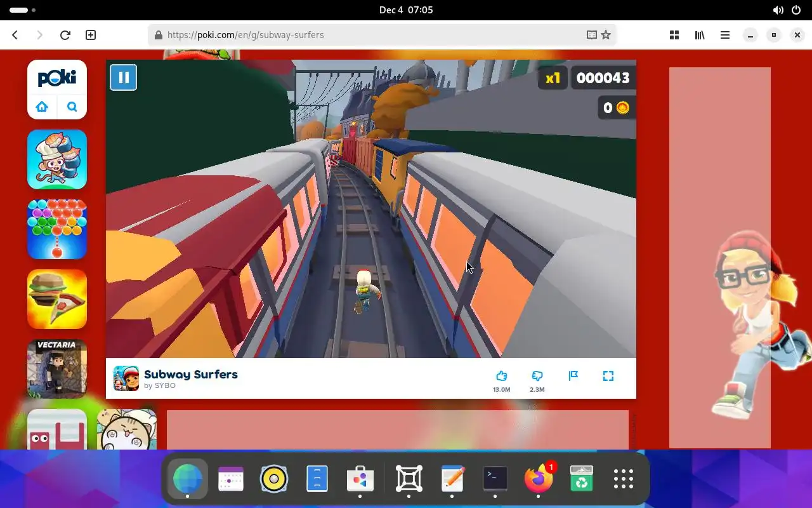Pause the Subway Surfers game

[124, 77]
